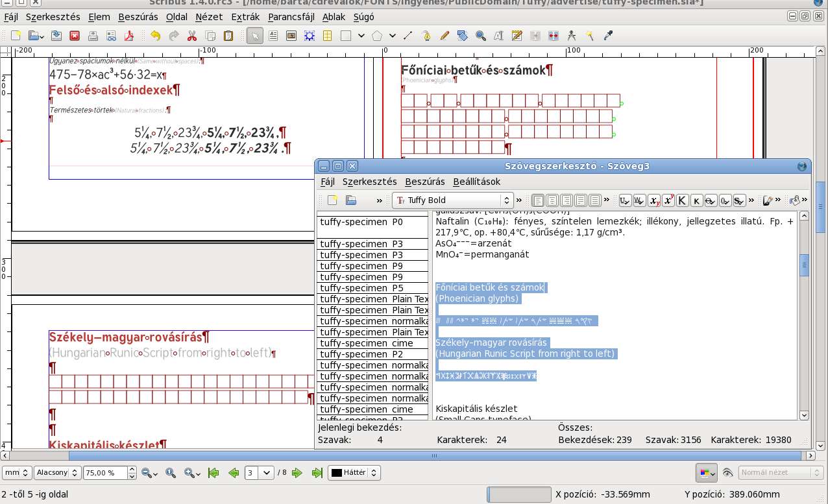Open the Beállítások menu in story editor
Viewport: 828px width, 504px height.
[476, 182]
